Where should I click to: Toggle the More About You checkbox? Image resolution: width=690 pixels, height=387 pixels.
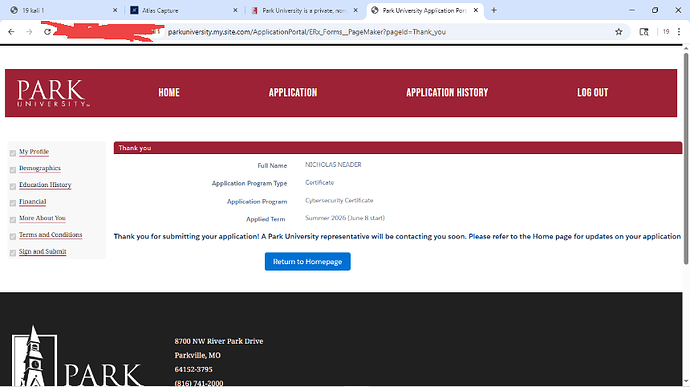[x=13, y=220]
